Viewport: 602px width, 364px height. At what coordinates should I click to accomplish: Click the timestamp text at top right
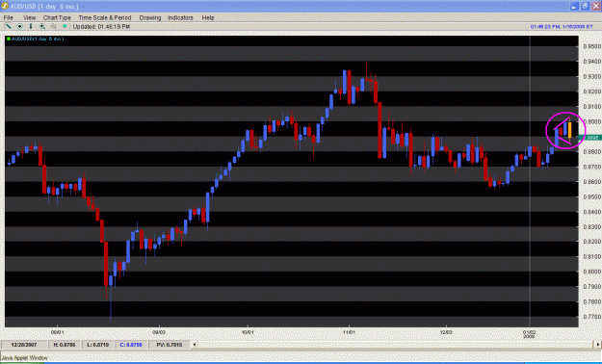562,27
